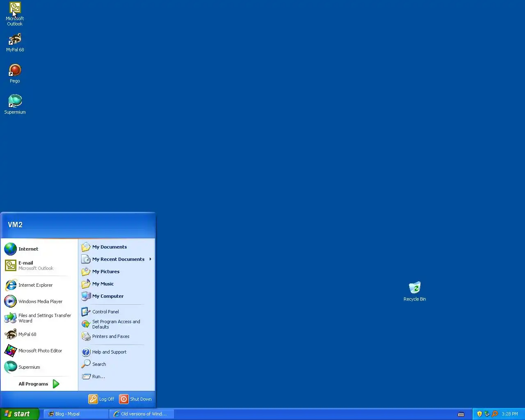Open Microsoft Photo Editor from Start menu

pos(39,351)
